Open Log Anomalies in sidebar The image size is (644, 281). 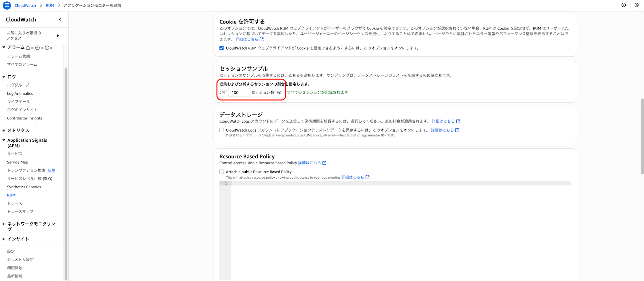pyautogui.click(x=20, y=94)
